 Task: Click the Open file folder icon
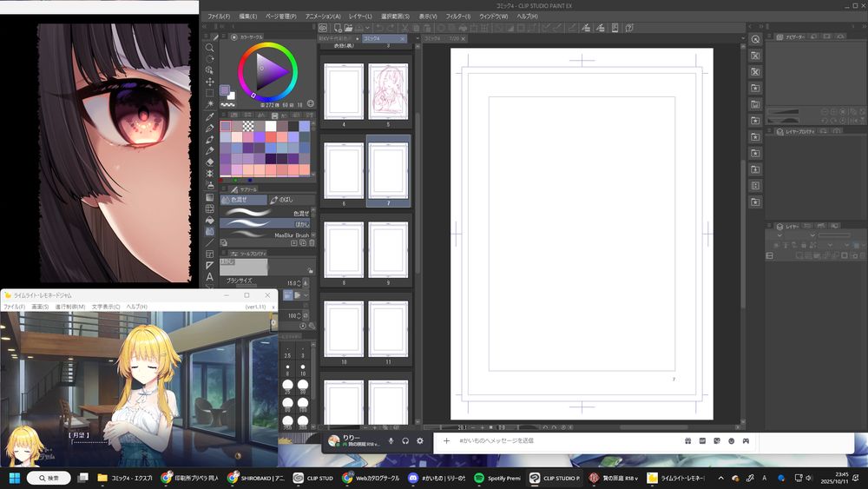(x=348, y=28)
